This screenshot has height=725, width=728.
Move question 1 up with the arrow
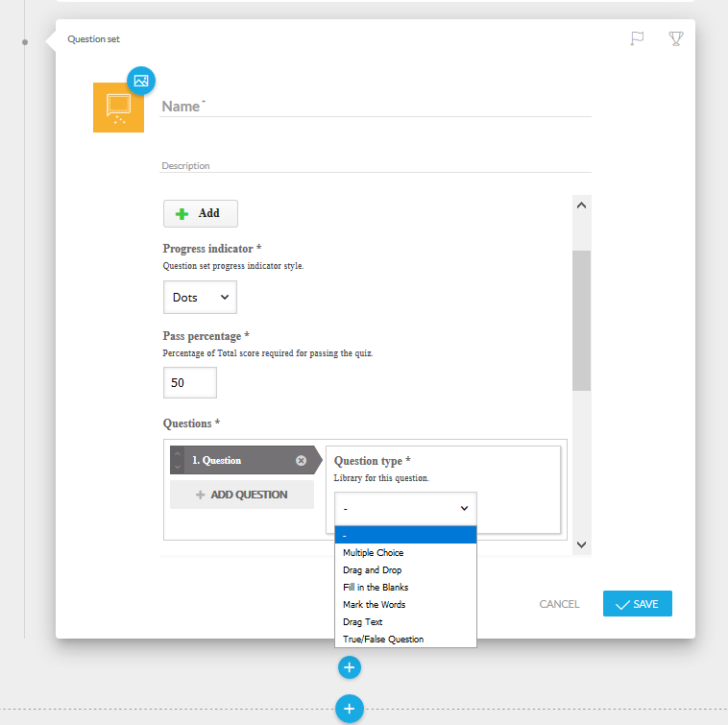(x=178, y=453)
